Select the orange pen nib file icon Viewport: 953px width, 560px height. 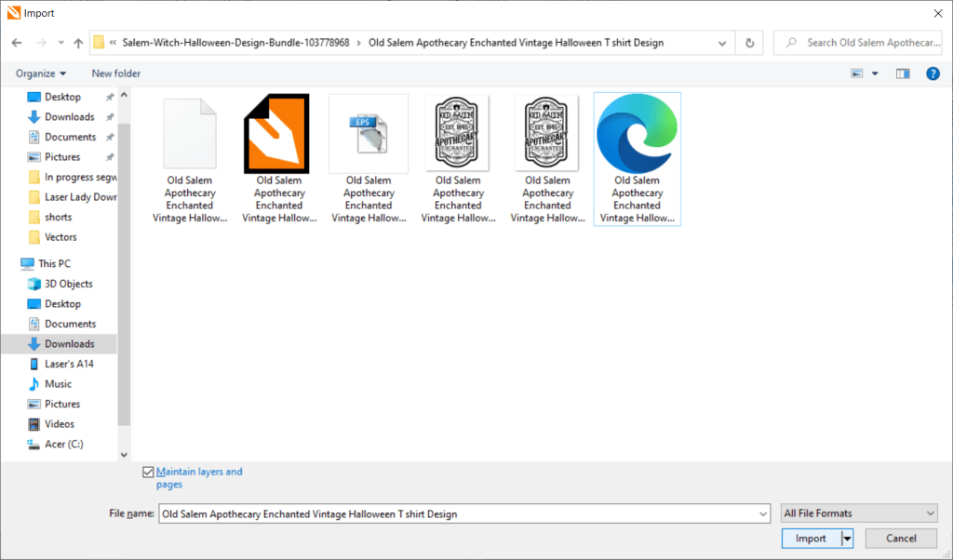(x=279, y=134)
